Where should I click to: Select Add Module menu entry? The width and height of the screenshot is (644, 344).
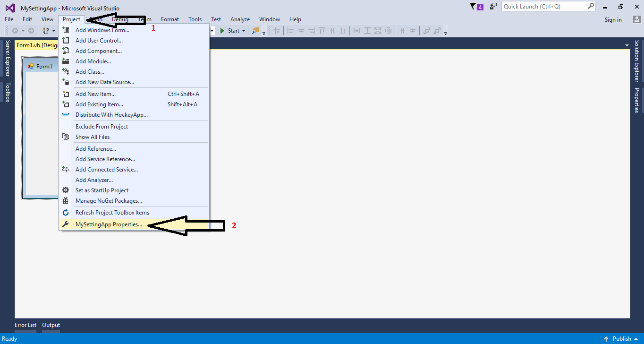coord(133,61)
